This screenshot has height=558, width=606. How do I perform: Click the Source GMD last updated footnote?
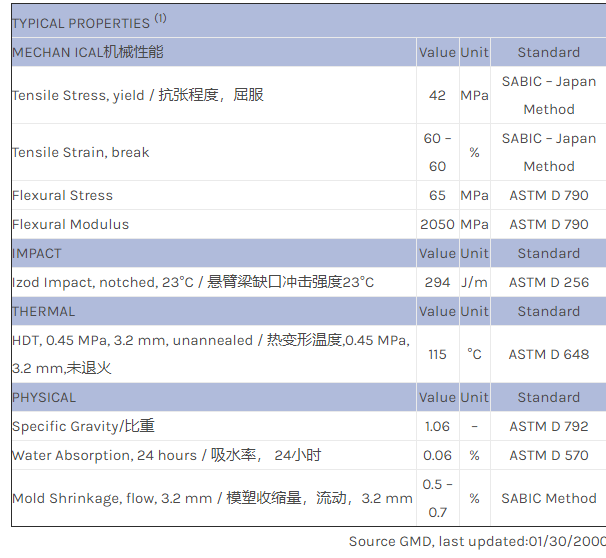476,541
